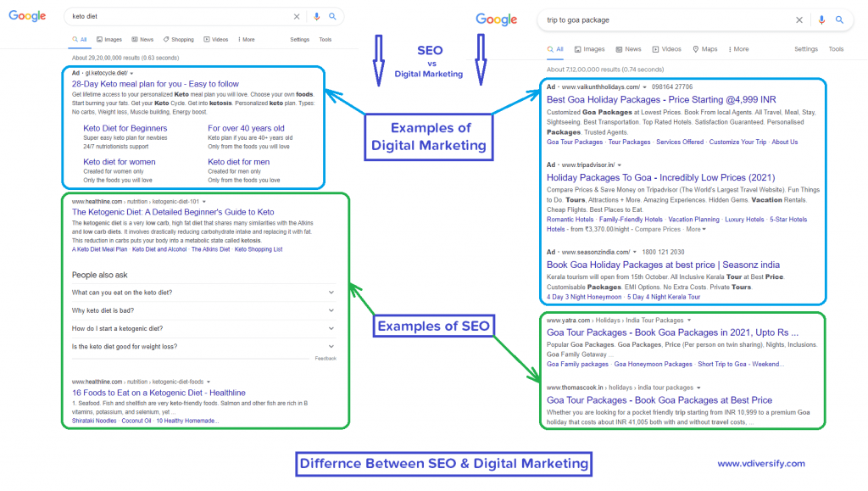Open Holiday Packages To Goa Tripadvisor ad
The image size is (868, 491).
pyautogui.click(x=660, y=178)
